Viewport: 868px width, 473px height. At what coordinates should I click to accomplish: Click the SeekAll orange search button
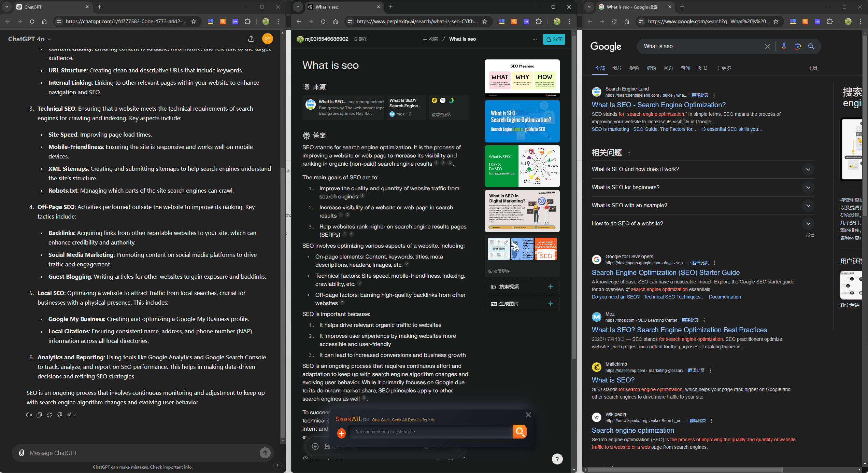pyautogui.click(x=520, y=432)
